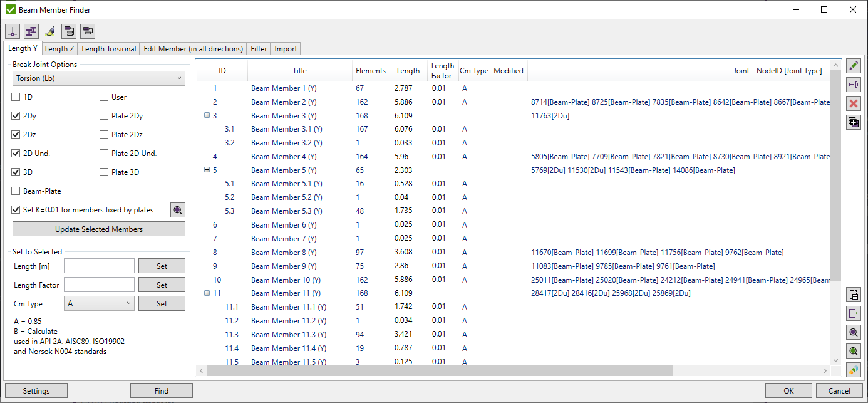Click the zoom magnifier icon in the right sidebar
868x403 pixels.
point(854,332)
